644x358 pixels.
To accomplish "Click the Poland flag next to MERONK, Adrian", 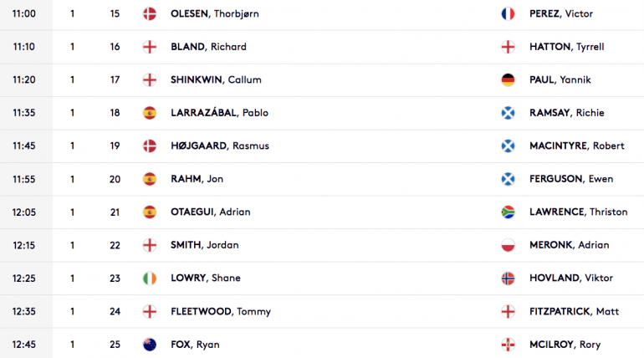I will 508,245.
